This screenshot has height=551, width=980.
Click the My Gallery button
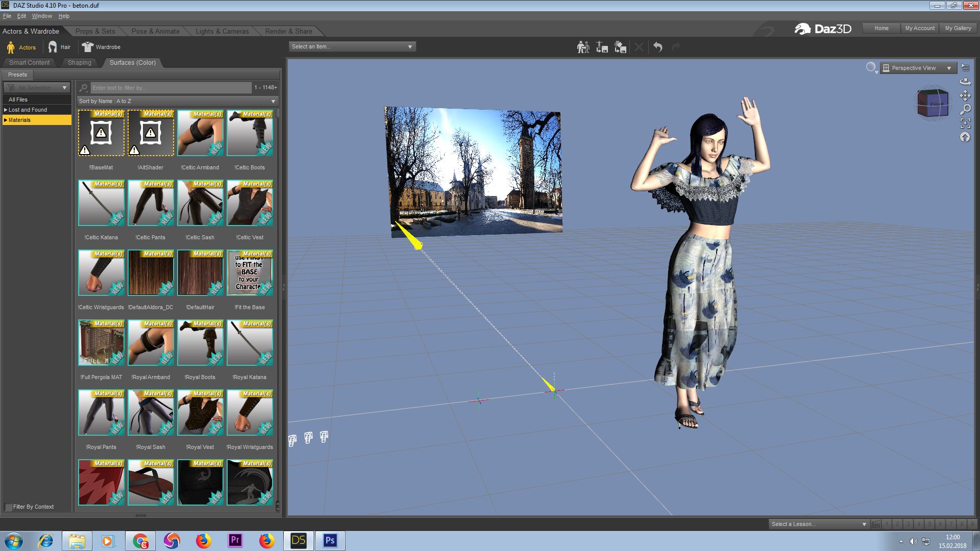point(958,28)
